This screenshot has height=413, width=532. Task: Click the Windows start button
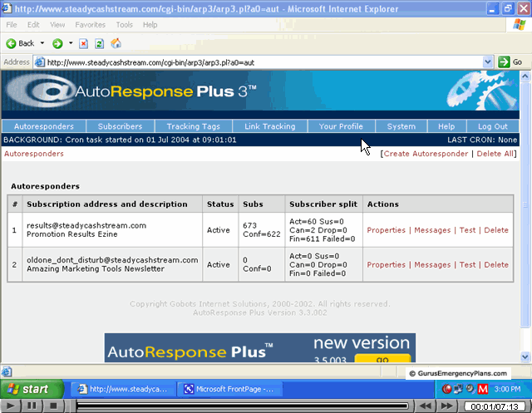click(x=32, y=389)
